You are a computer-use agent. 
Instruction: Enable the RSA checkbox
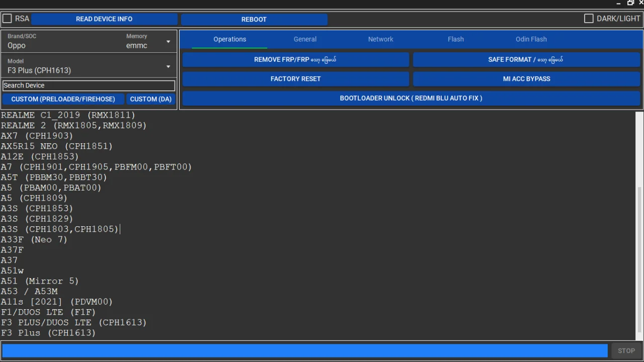[7, 19]
